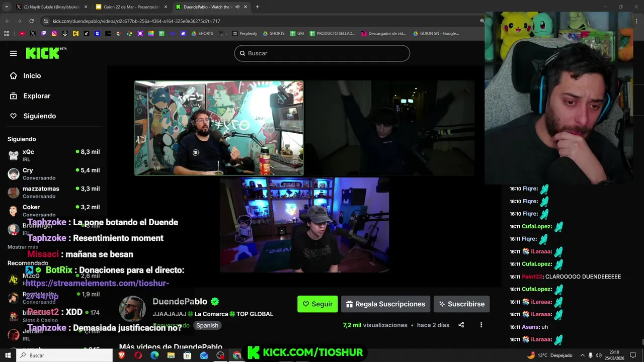
Task: Mute tab audio speaker icon
Action: [237, 7]
